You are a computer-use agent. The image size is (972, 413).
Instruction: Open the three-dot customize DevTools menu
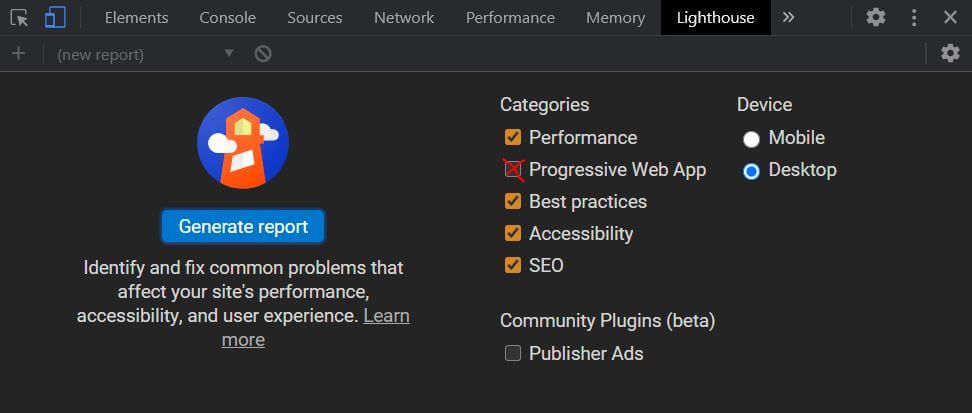(x=914, y=17)
